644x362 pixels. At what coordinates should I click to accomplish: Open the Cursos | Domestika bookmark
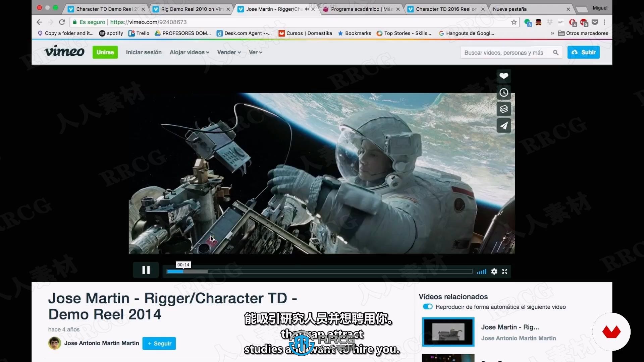305,33
